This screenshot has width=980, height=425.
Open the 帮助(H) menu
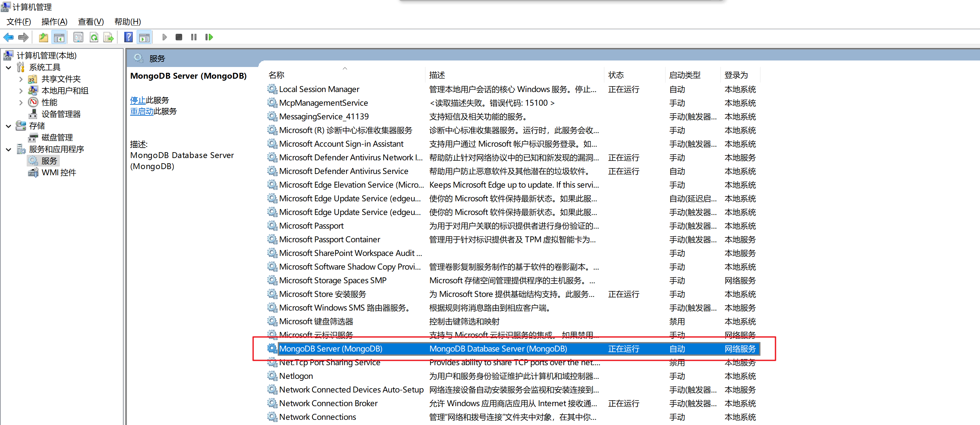pos(128,22)
